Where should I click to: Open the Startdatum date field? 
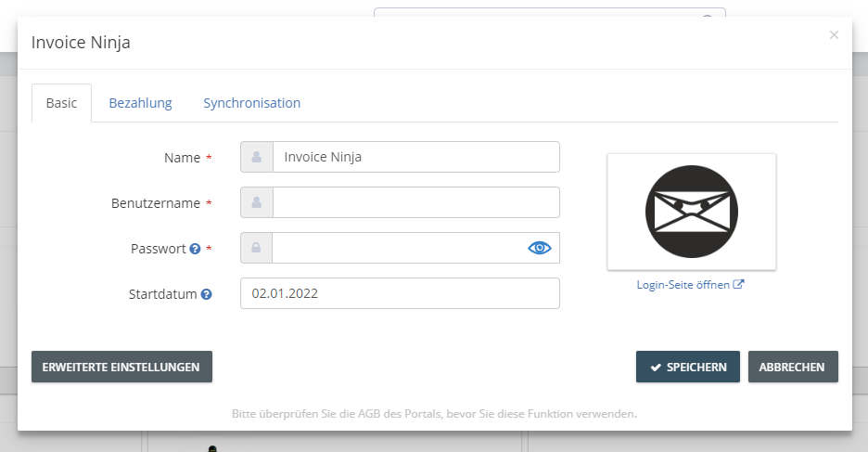click(400, 293)
